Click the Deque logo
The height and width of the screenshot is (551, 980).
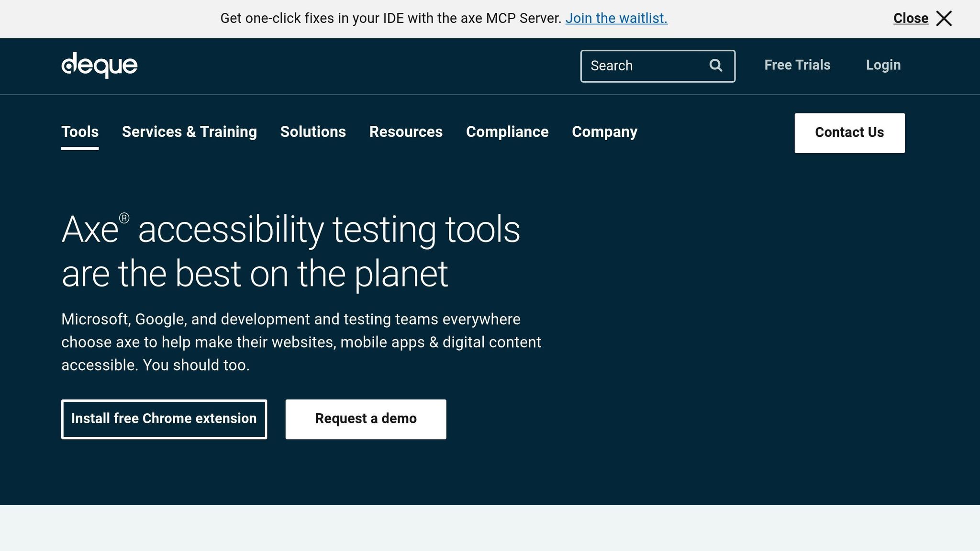click(x=99, y=65)
